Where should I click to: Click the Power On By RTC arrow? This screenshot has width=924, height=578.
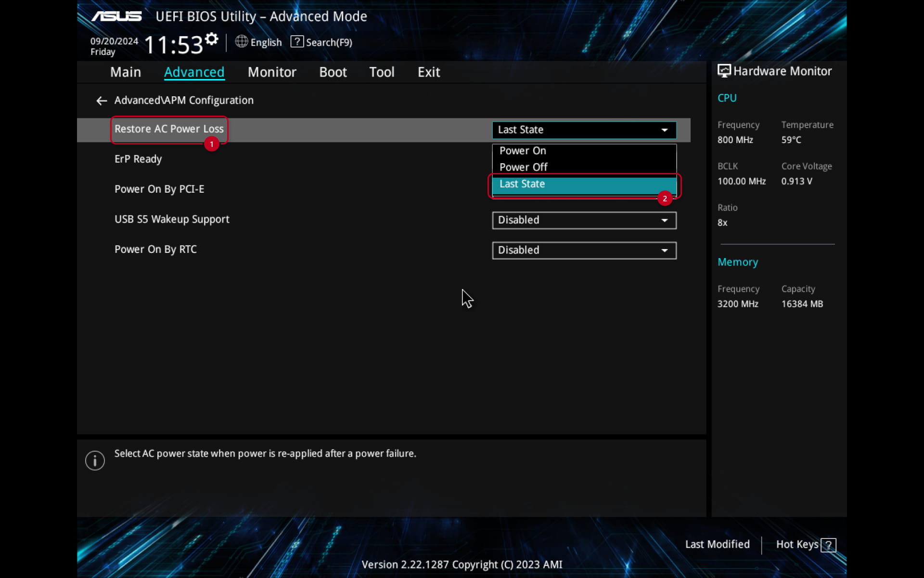[664, 250]
